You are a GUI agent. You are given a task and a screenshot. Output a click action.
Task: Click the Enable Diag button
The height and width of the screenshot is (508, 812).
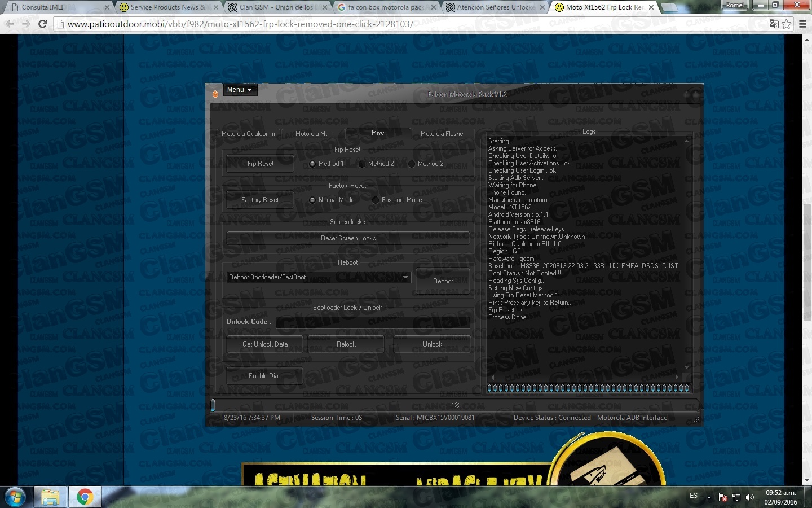(x=265, y=376)
